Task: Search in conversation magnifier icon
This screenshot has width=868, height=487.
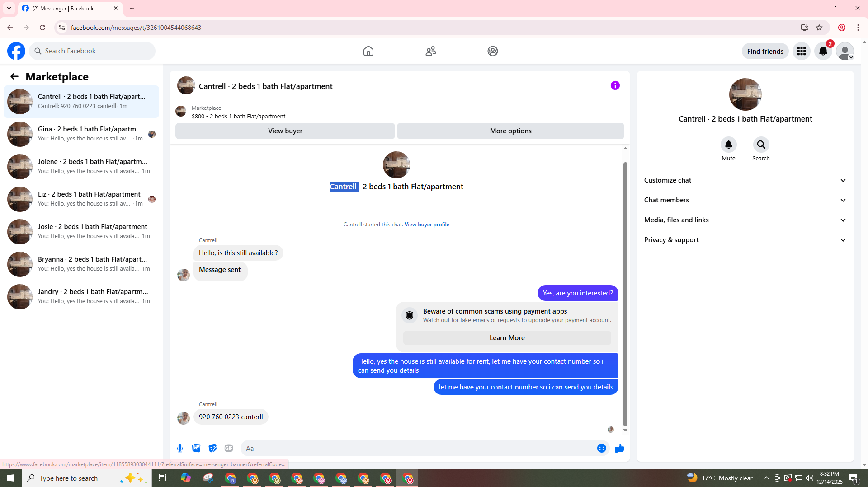Action: pos(761,145)
